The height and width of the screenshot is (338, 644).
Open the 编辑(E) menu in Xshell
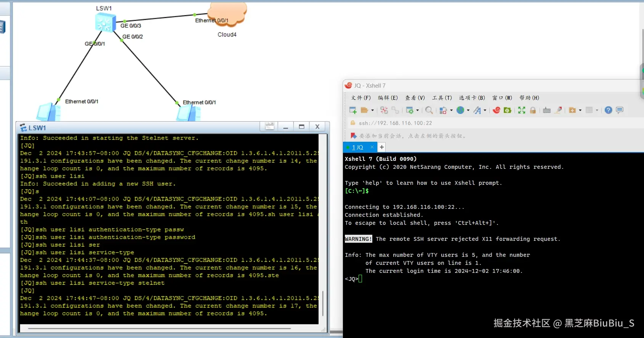(x=388, y=98)
